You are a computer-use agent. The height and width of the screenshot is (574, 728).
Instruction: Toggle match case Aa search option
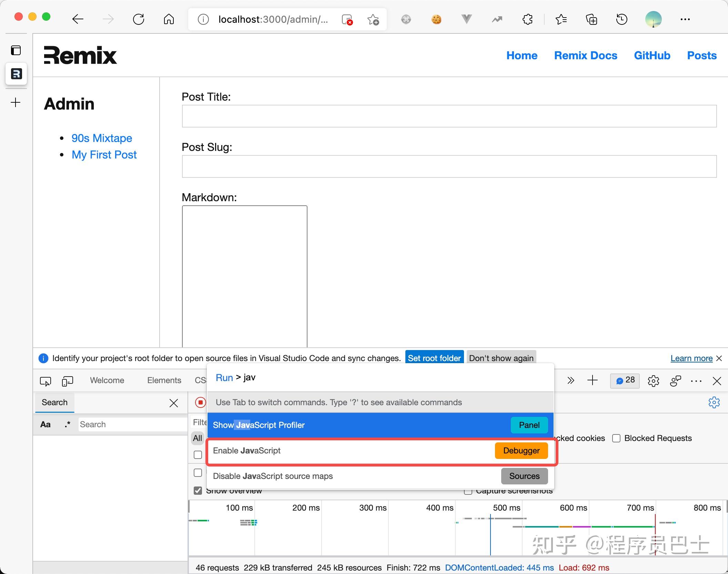[45, 424]
